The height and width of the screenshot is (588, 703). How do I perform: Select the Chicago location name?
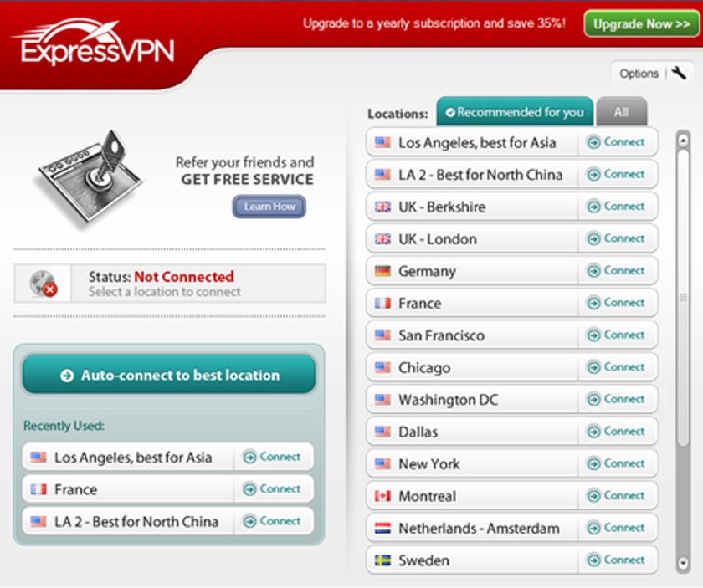pyautogui.click(x=424, y=368)
